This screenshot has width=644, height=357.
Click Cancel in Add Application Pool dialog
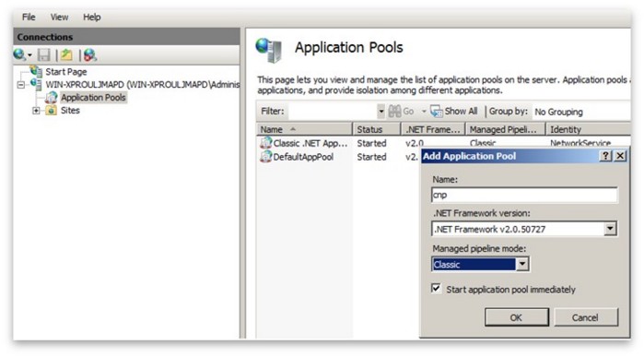[x=586, y=317]
